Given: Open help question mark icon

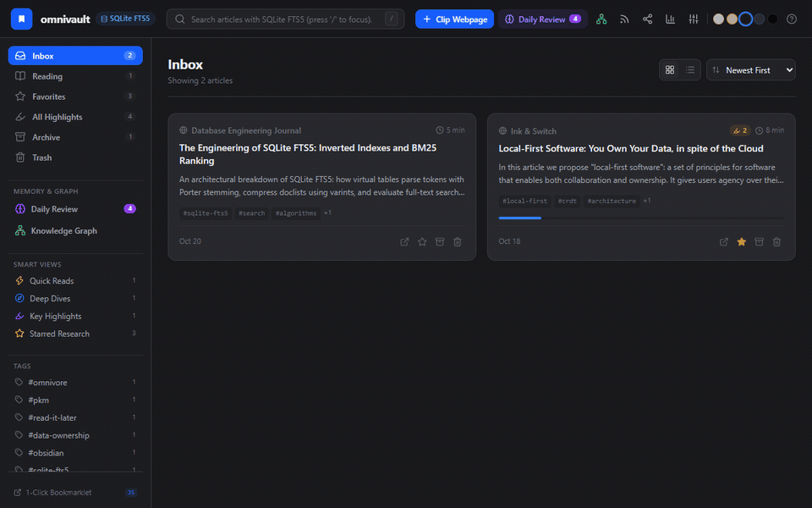Looking at the screenshot, I should (792, 19).
